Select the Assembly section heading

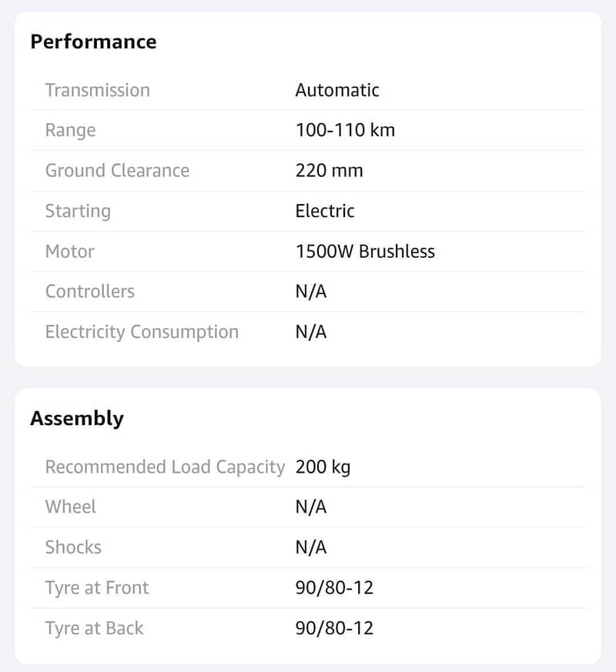(x=77, y=419)
